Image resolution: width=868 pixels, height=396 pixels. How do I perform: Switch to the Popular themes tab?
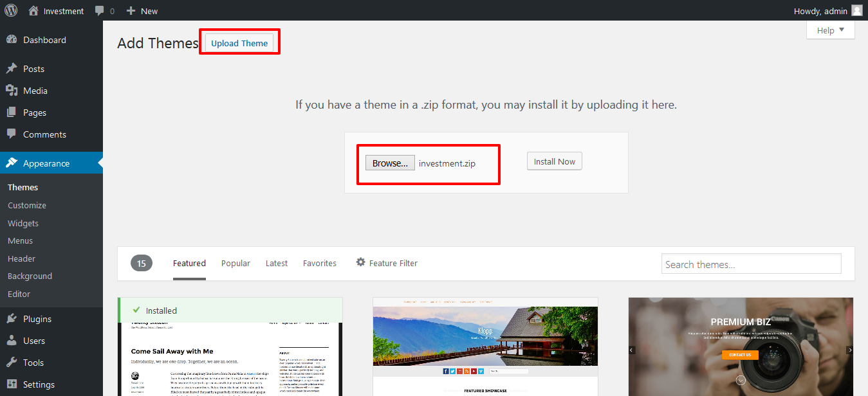coord(235,263)
